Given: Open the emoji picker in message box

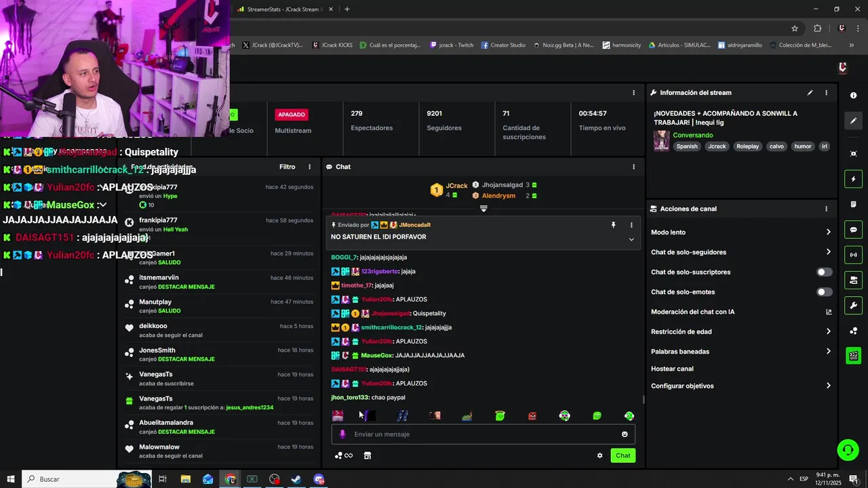Looking at the screenshot, I should tap(625, 434).
